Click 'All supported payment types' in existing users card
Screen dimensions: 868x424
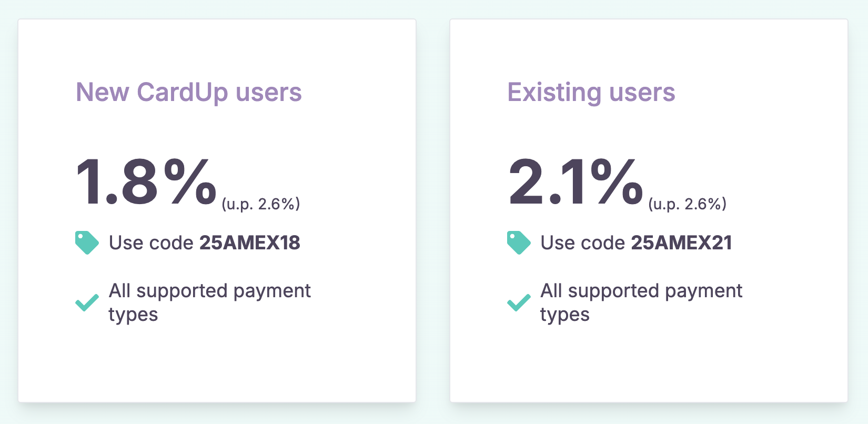641,291
